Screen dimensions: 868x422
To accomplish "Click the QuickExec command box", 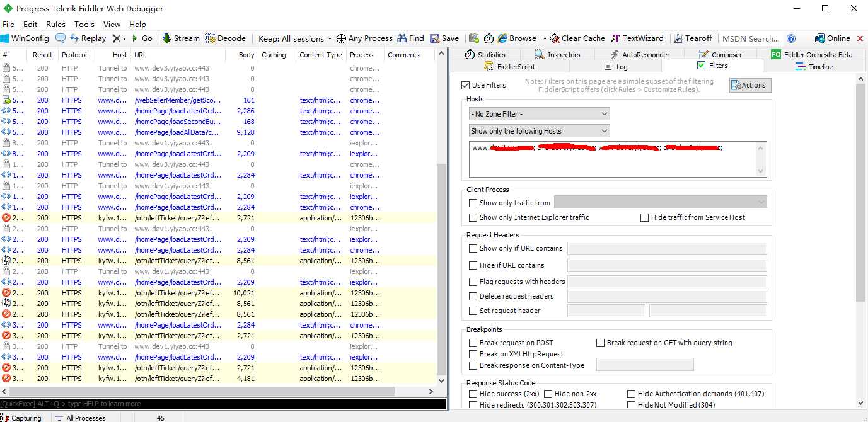I will (x=223, y=404).
